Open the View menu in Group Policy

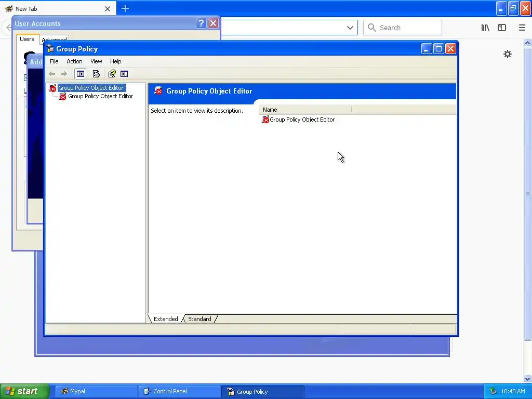[96, 61]
